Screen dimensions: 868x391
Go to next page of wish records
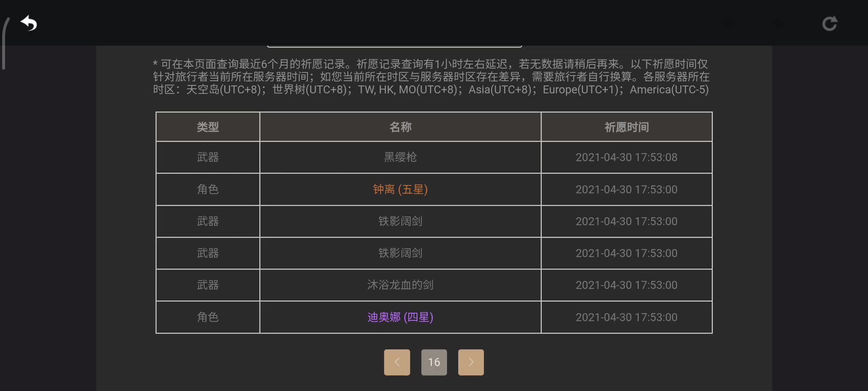tap(471, 362)
